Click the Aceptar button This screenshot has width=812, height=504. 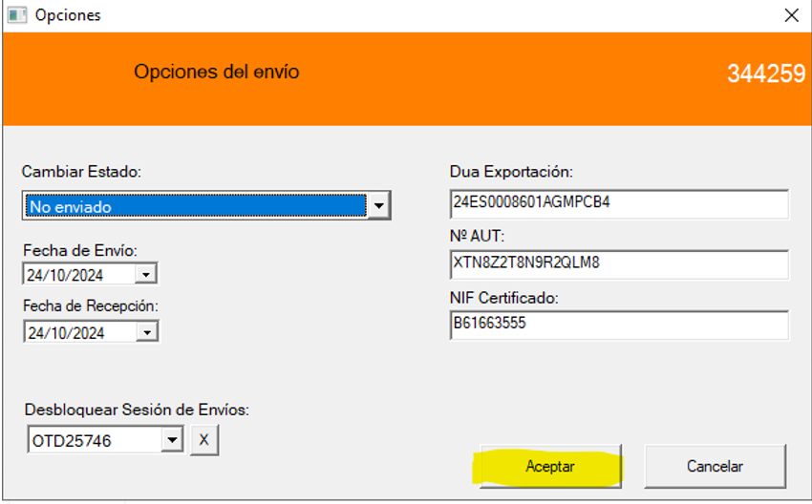(550, 467)
